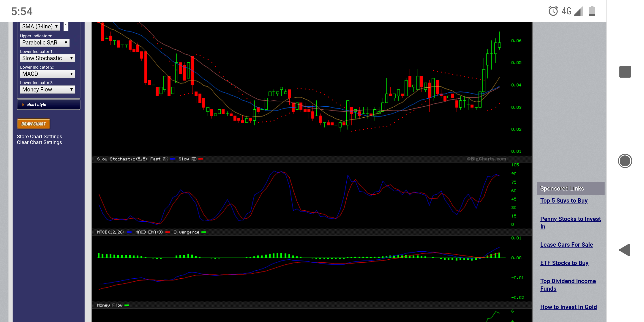Click the Lower Indicator 1 label
This screenshot has height=322, width=644.
37,51
